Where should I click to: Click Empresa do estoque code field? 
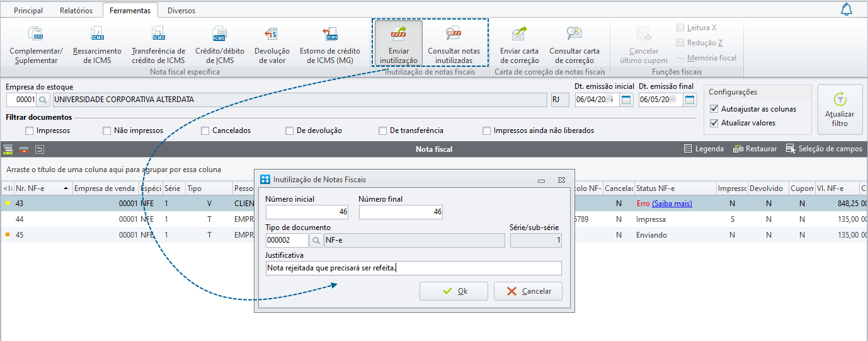click(x=21, y=100)
